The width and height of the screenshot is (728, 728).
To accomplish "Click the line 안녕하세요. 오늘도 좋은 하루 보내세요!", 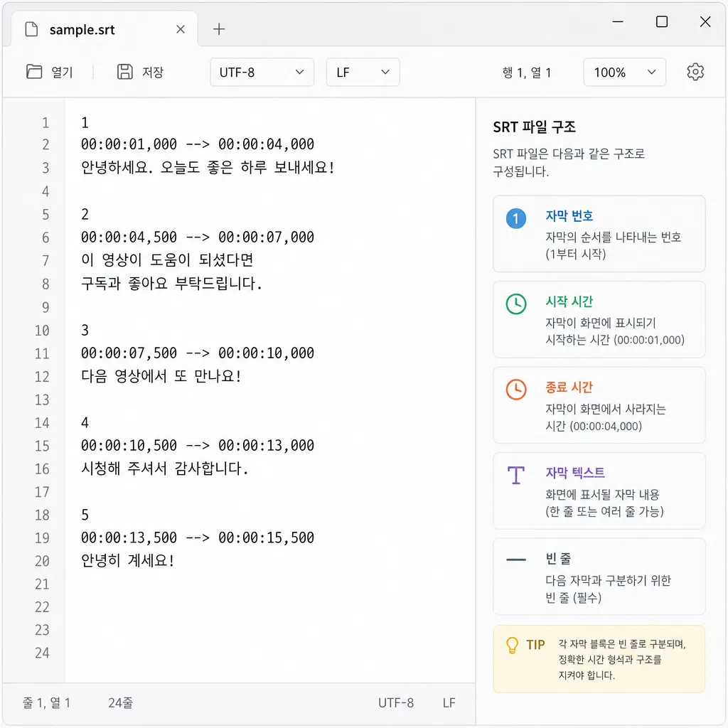I will (208, 167).
